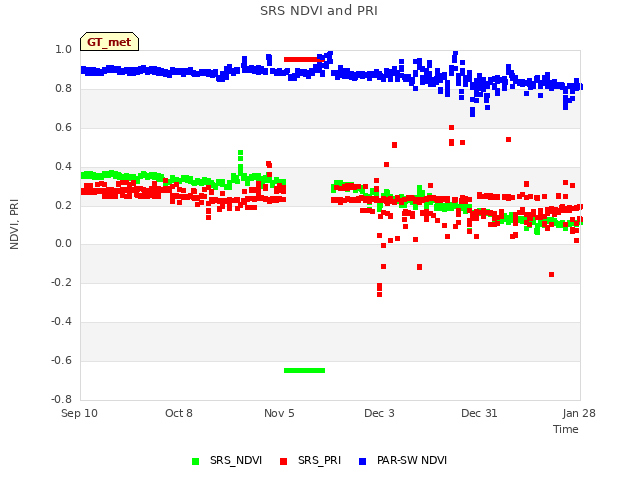Click the red SRS_PRI legend swatch
The image size is (640, 480).
(284, 461)
